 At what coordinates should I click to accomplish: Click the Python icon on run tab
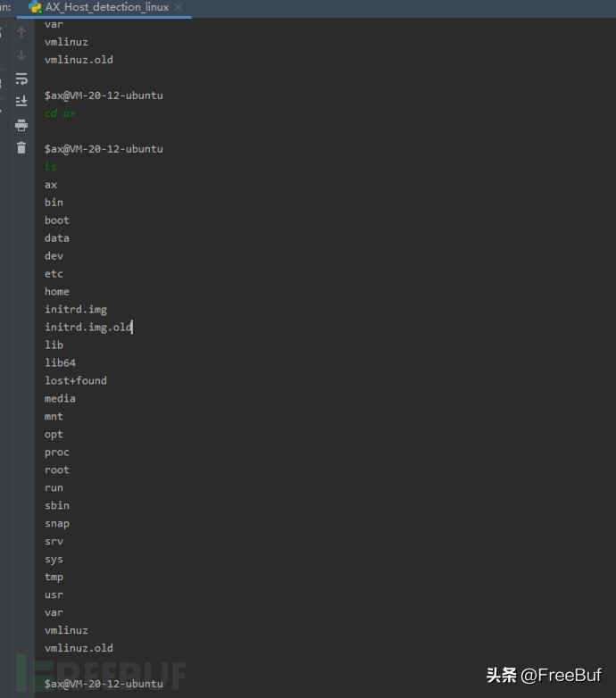(35, 6)
